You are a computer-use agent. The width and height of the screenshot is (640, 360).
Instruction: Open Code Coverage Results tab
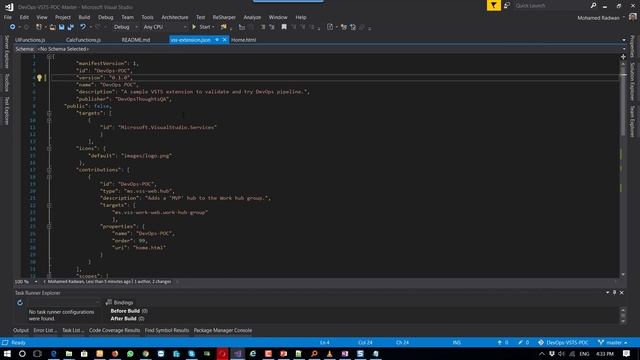114,330
